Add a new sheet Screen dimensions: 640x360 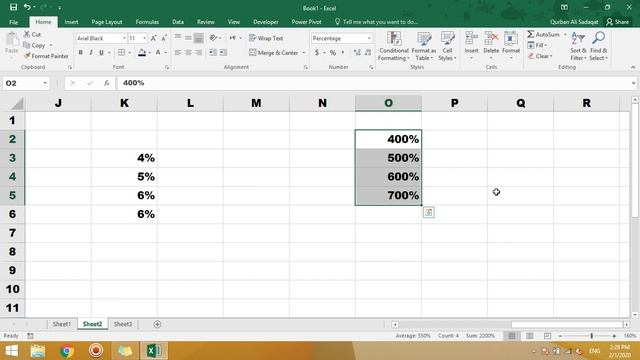[157, 324]
